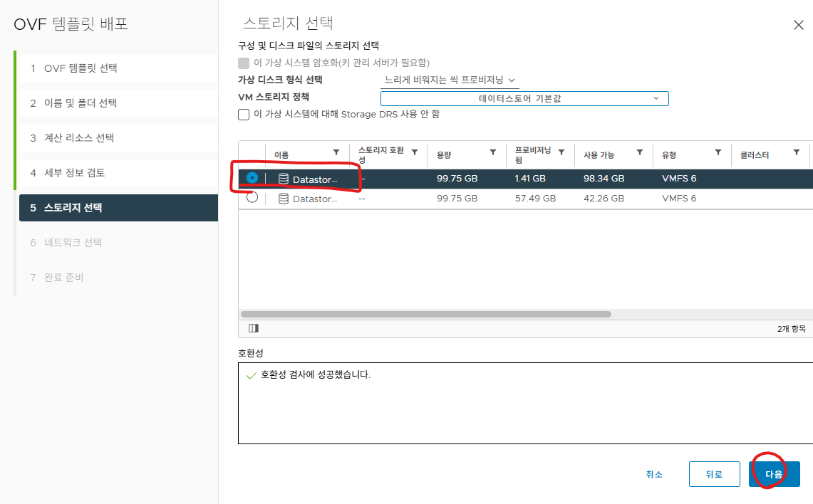Click the 2개 항목 count label
The height and width of the screenshot is (504, 813).
point(791,329)
